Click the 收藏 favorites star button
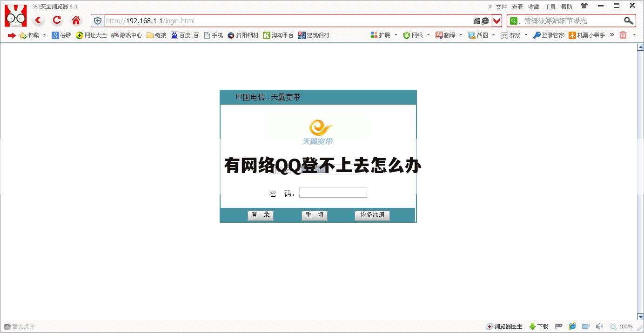This screenshot has height=333, width=644. point(29,35)
